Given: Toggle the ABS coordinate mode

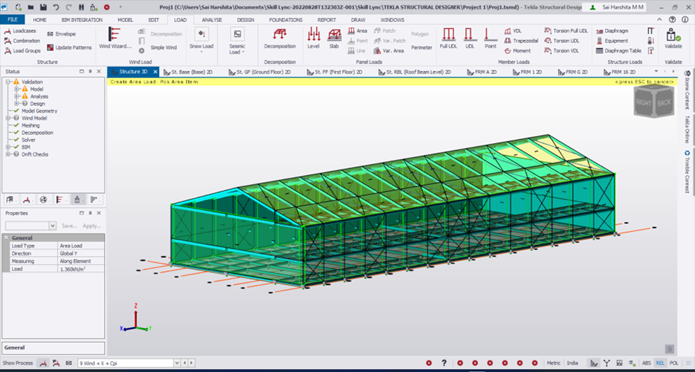Looking at the screenshot, I should (x=647, y=363).
